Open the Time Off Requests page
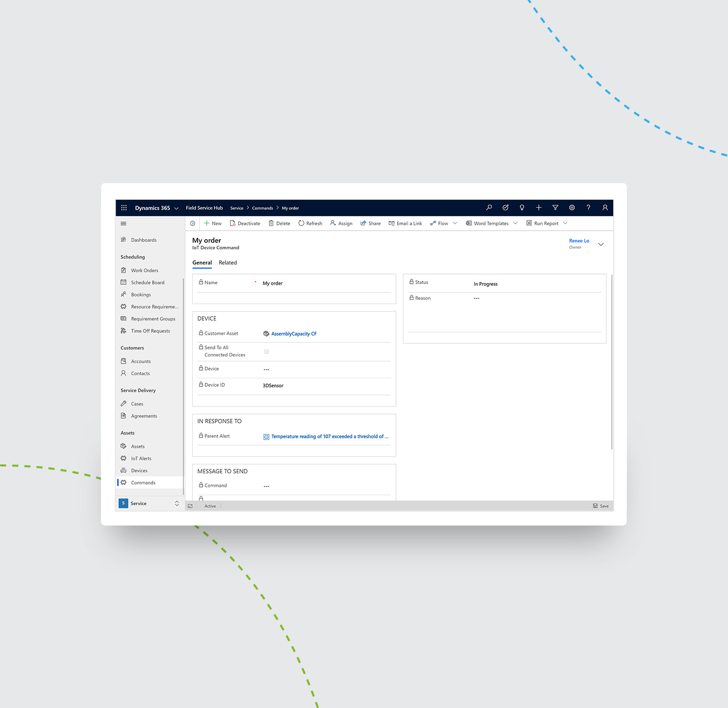 coord(150,331)
